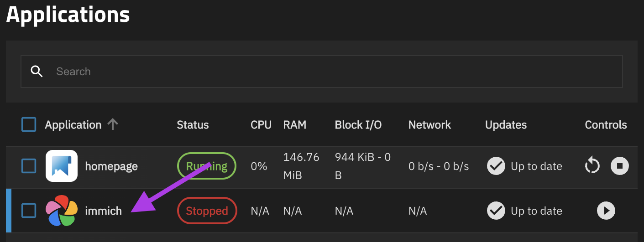This screenshot has width=644, height=242.
Task: Click the homepage app icon
Action: (62, 166)
